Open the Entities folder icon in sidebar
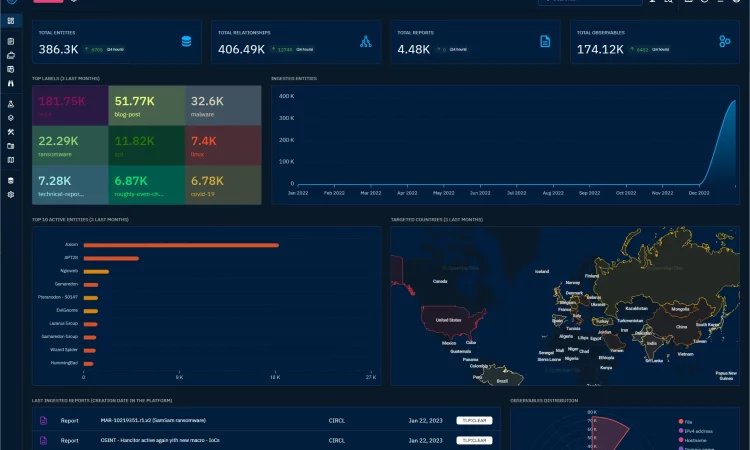 point(11,146)
